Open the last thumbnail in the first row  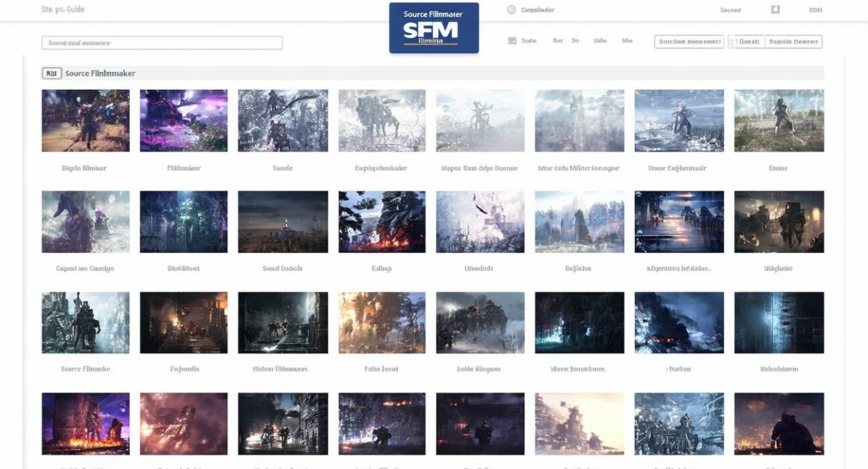pos(779,121)
